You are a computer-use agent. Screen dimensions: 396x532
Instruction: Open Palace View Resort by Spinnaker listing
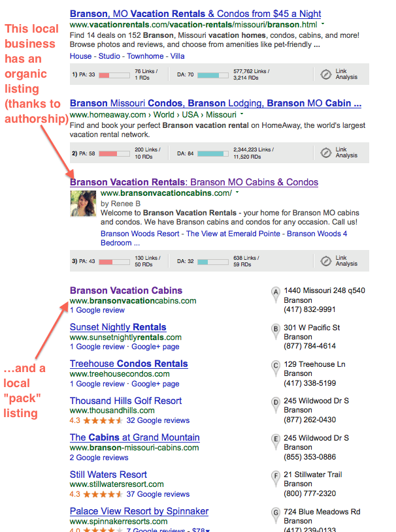tap(139, 511)
